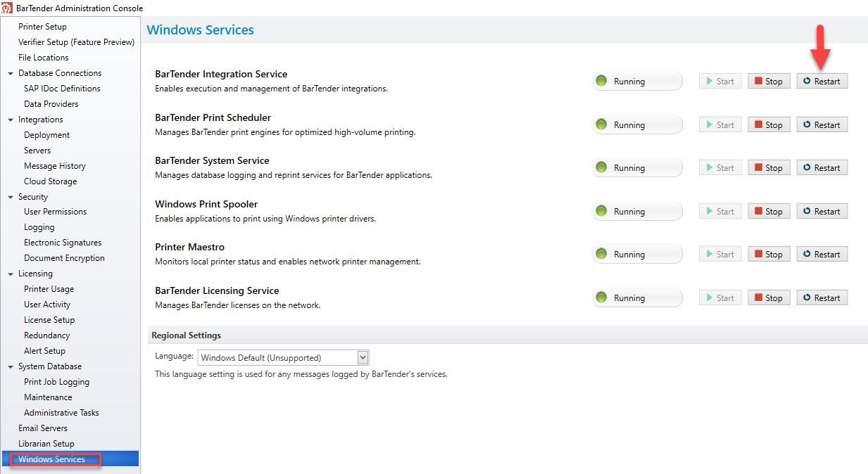868x474 pixels.
Task: Stop the BarTender Licensing Service
Action: pos(769,298)
